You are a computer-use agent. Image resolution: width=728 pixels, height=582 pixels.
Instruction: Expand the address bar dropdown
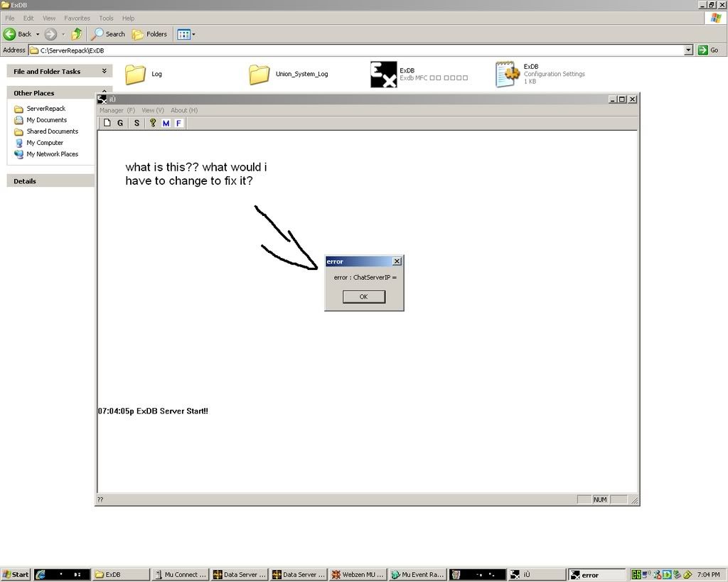point(687,50)
